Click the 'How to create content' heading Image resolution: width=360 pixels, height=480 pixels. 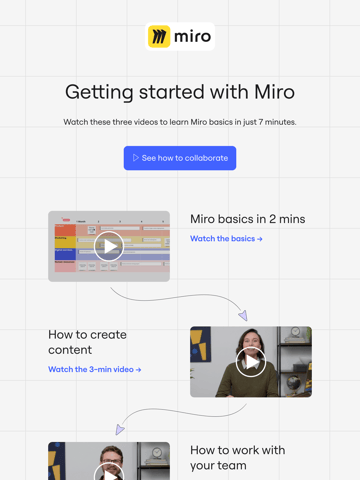(87, 342)
